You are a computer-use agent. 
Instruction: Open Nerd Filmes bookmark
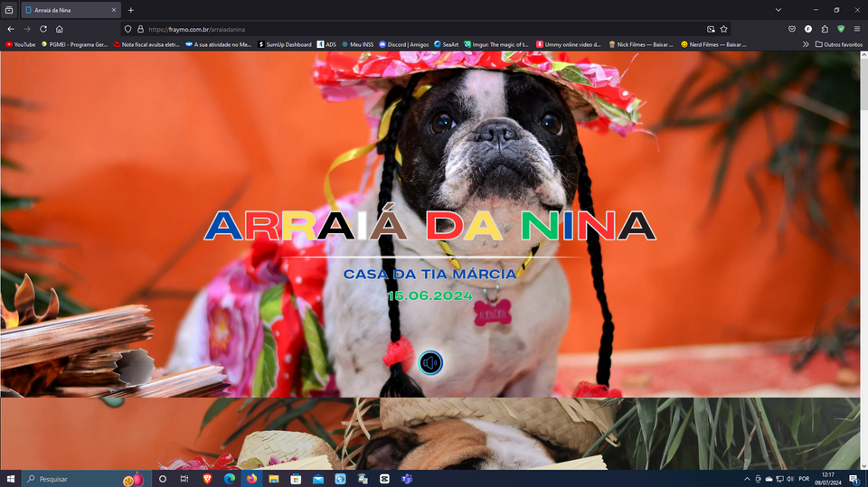coord(713,44)
